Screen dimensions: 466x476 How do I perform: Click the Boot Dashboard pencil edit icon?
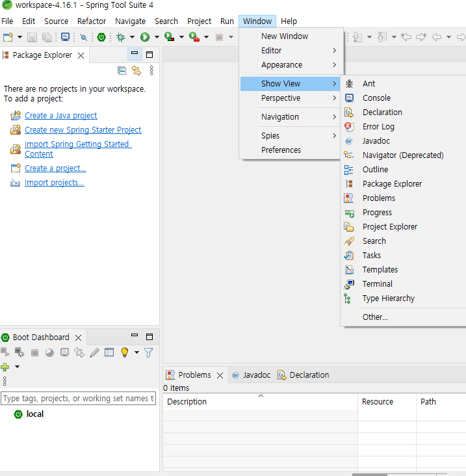point(94,352)
